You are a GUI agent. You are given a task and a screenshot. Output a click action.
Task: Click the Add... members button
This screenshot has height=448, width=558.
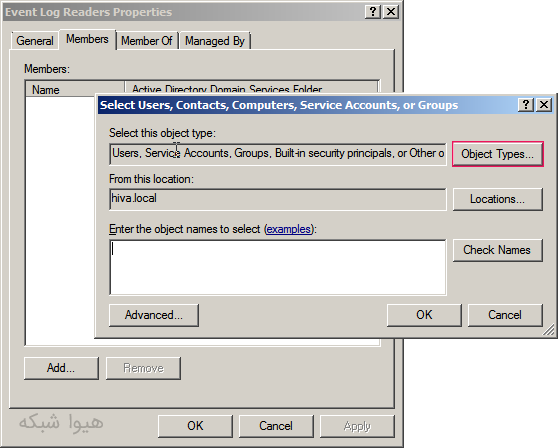pyautogui.click(x=61, y=368)
